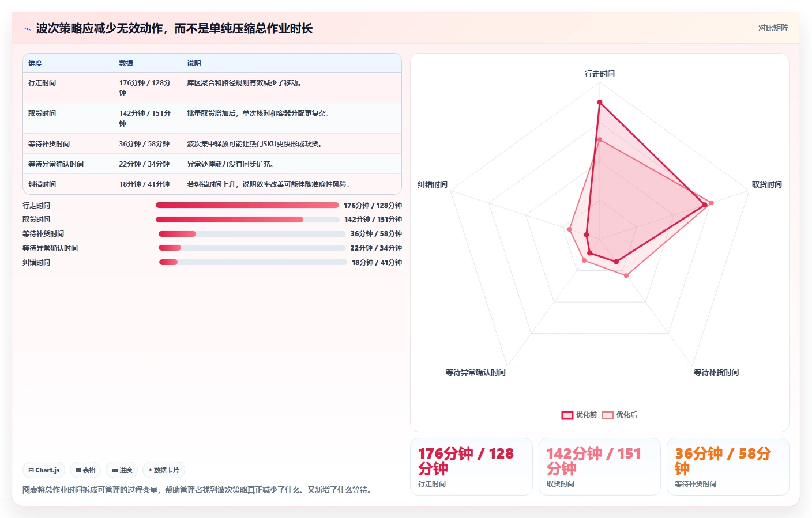The height and width of the screenshot is (518, 812).
Task: Click table value 36分钟 / 58分钟
Action: pos(144,144)
